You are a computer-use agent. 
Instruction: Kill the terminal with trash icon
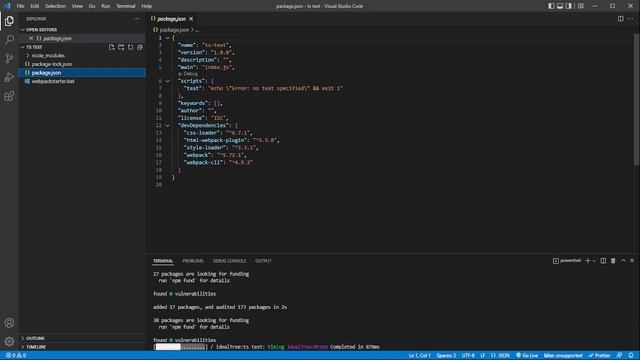[x=613, y=261]
